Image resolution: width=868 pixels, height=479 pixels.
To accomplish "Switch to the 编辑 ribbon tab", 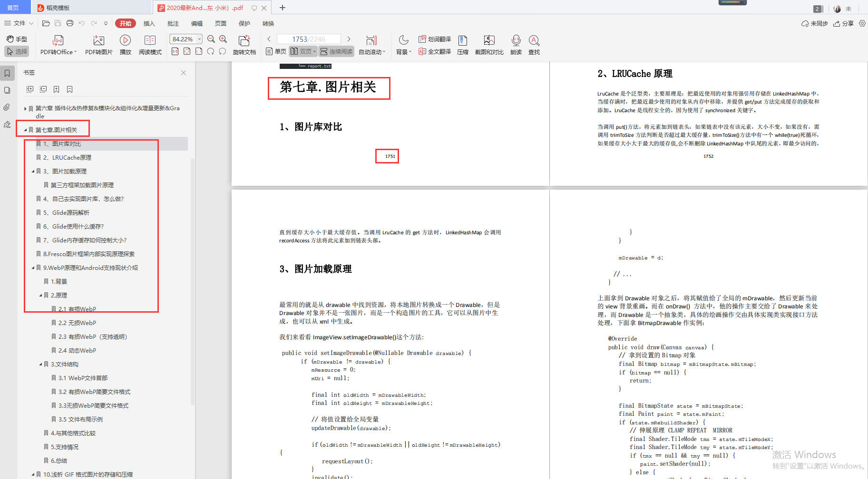I will pyautogui.click(x=197, y=23).
